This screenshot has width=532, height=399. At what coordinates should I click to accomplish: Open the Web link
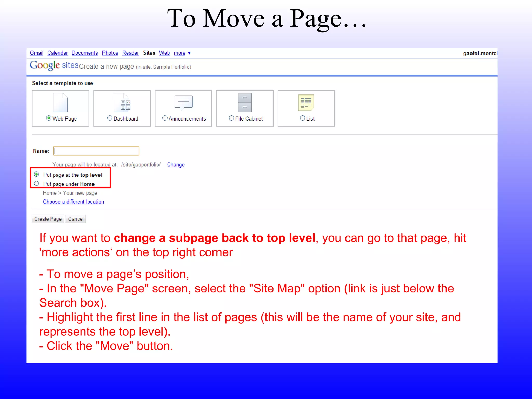[164, 53]
